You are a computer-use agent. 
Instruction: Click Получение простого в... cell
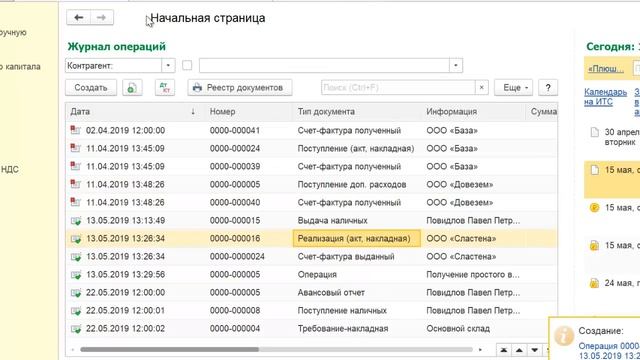point(473,274)
